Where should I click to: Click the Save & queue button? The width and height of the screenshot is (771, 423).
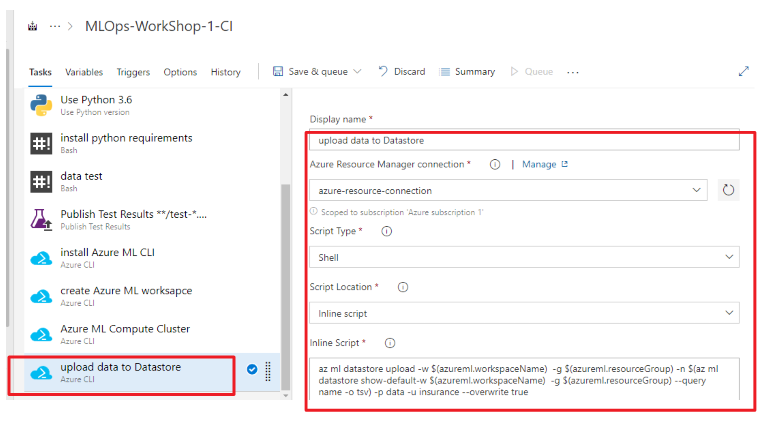tap(318, 71)
